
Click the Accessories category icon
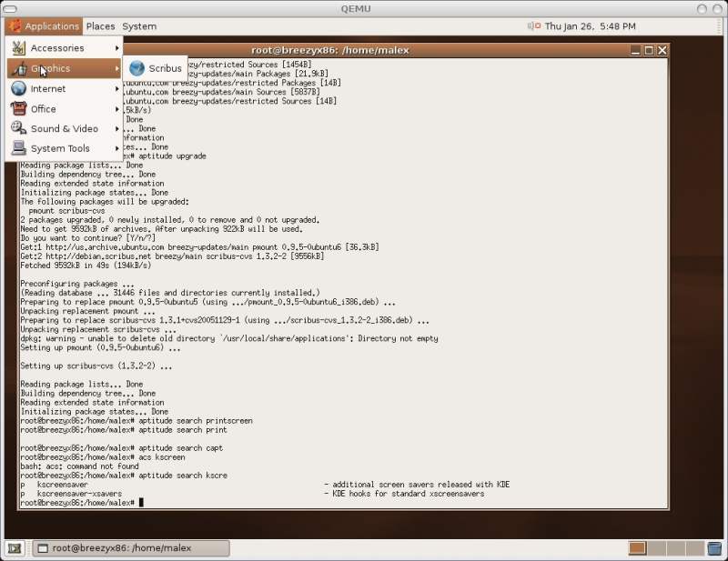(x=18, y=48)
